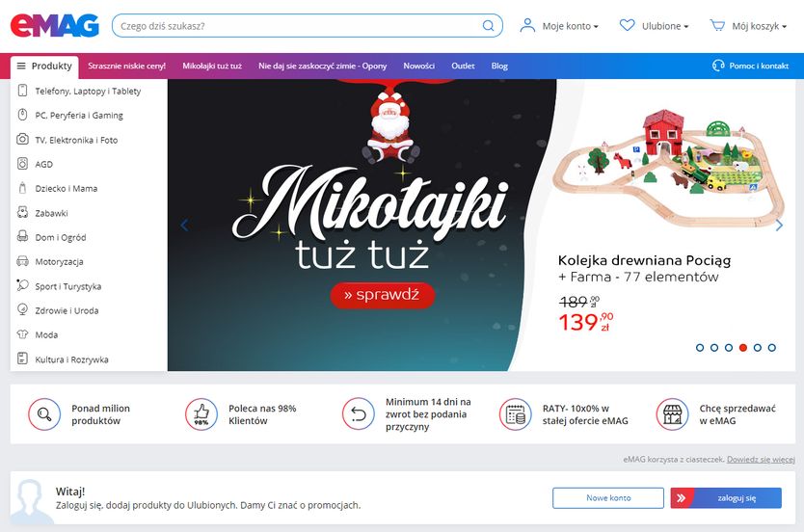Click the shopping cart icon
The width and height of the screenshot is (804, 532).
pyautogui.click(x=717, y=25)
